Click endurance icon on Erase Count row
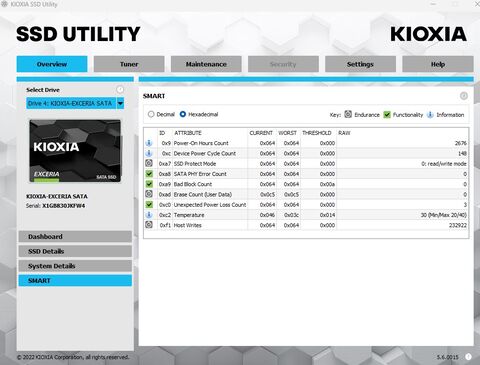Viewport: 480px width, 365px height. tap(149, 194)
